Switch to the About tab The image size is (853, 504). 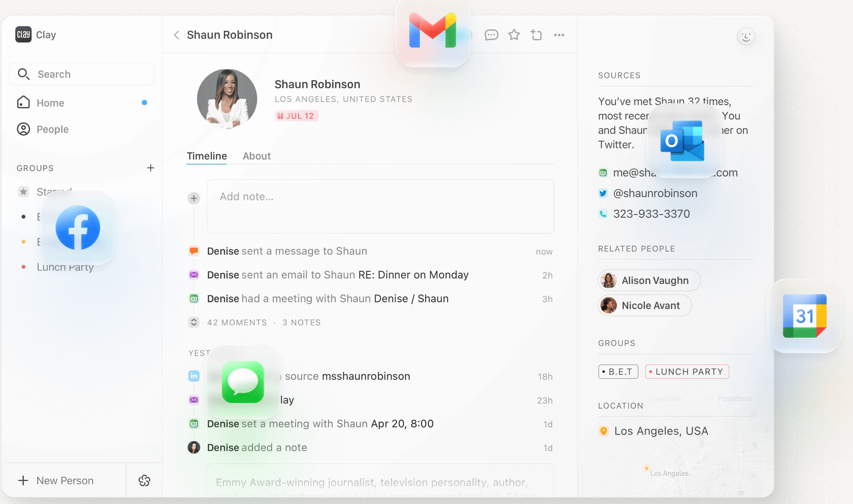pyautogui.click(x=257, y=156)
